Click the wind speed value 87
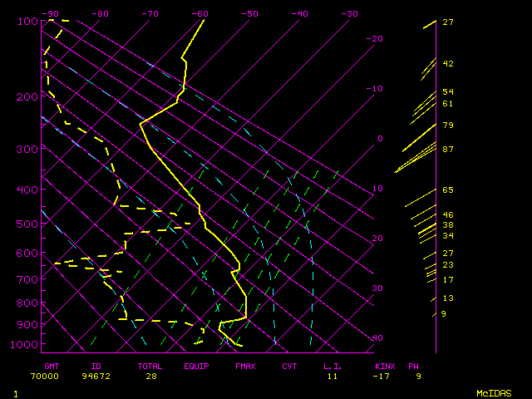 point(447,150)
